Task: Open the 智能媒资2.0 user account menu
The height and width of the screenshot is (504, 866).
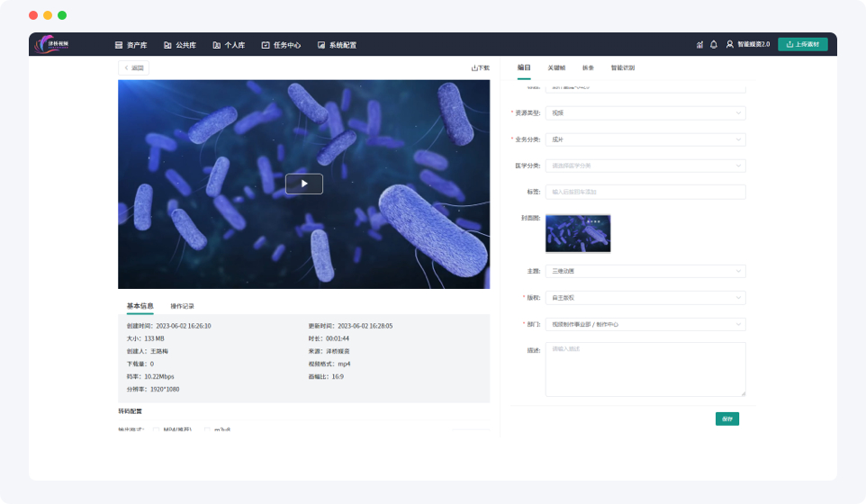Action: click(x=748, y=44)
